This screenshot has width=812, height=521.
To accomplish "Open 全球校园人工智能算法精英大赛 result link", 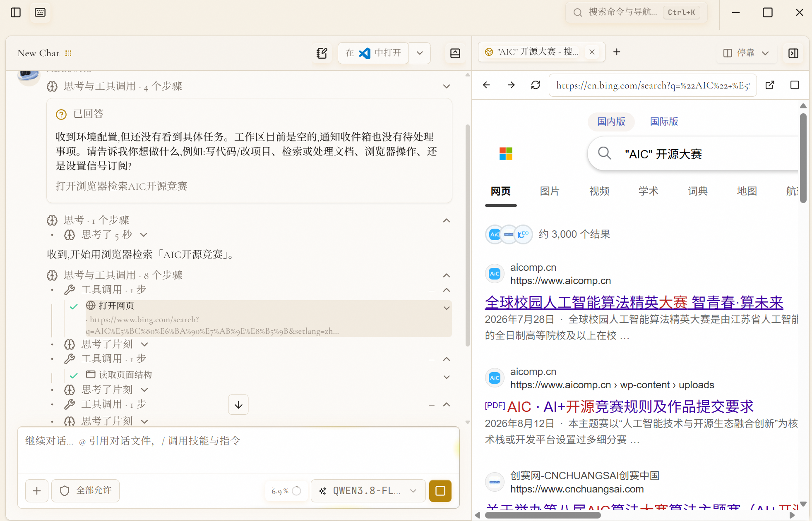I will point(634,302).
